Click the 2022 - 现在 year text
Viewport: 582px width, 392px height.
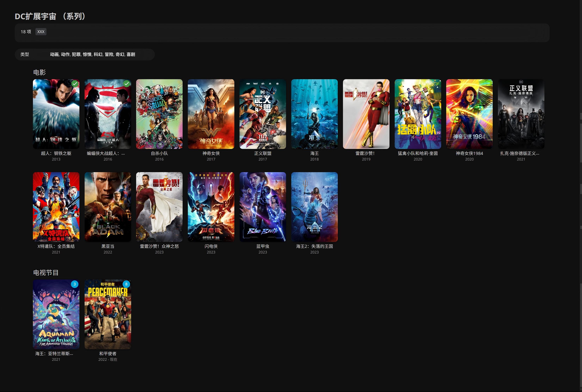(x=108, y=359)
